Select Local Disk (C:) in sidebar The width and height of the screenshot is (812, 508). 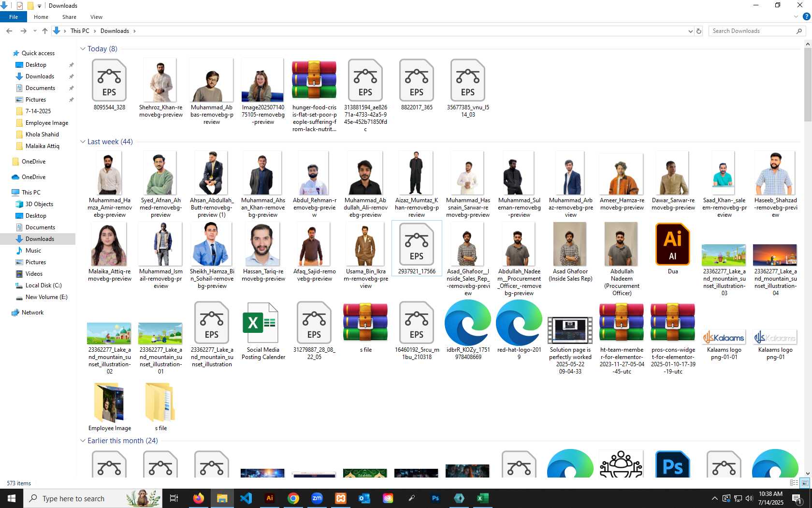[x=43, y=285]
